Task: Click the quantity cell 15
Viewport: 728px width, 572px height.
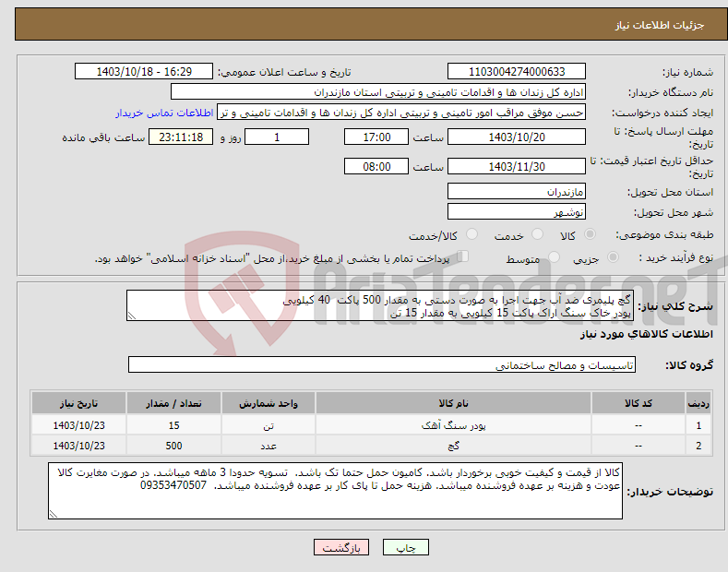Action: pos(173,425)
